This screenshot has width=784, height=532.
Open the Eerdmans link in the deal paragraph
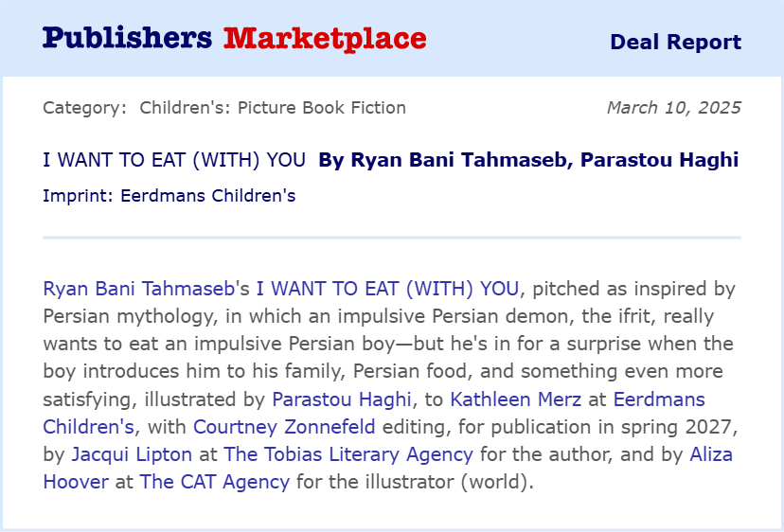pos(659,399)
